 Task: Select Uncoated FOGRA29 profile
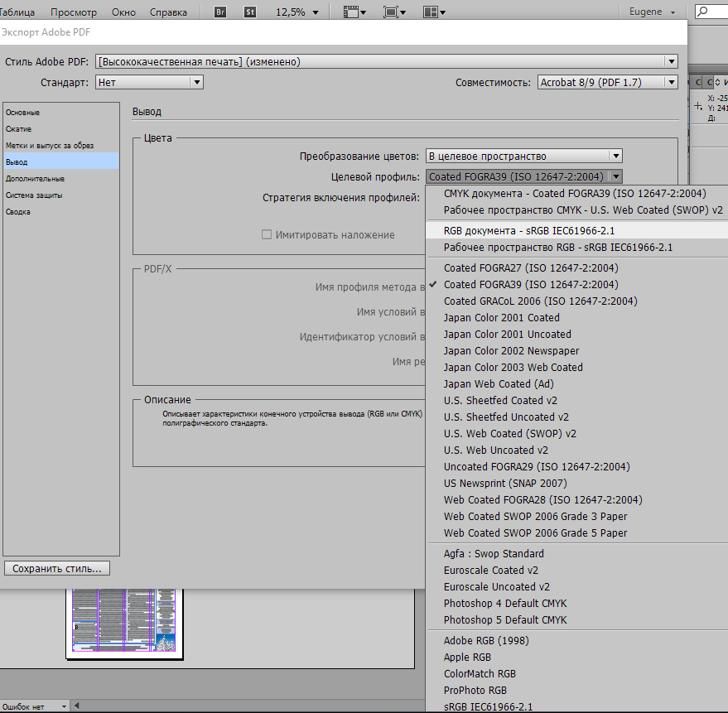[576, 466]
